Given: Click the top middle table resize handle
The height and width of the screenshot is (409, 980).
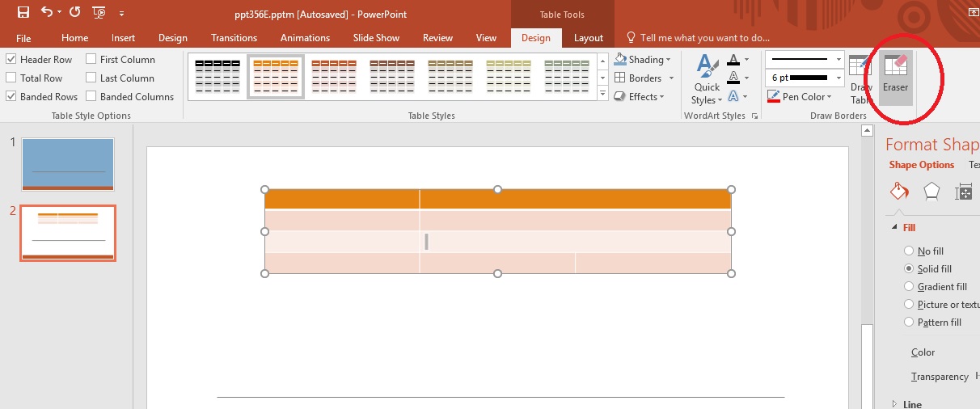Looking at the screenshot, I should tap(497, 189).
